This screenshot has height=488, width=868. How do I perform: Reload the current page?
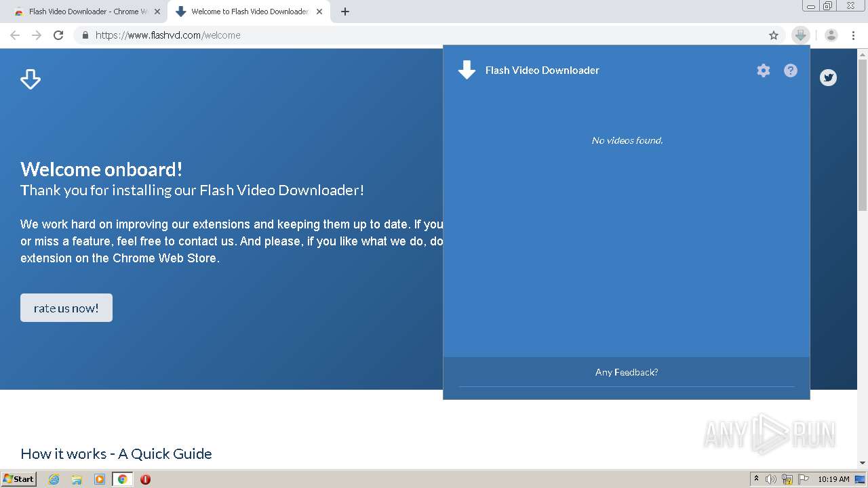point(58,35)
